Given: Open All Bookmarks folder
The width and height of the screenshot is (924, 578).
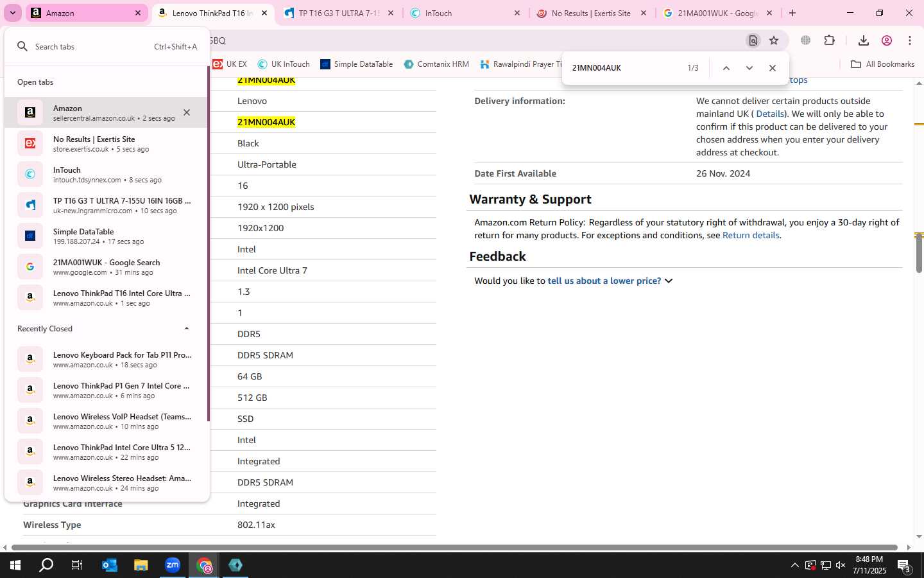Looking at the screenshot, I should pos(882,64).
